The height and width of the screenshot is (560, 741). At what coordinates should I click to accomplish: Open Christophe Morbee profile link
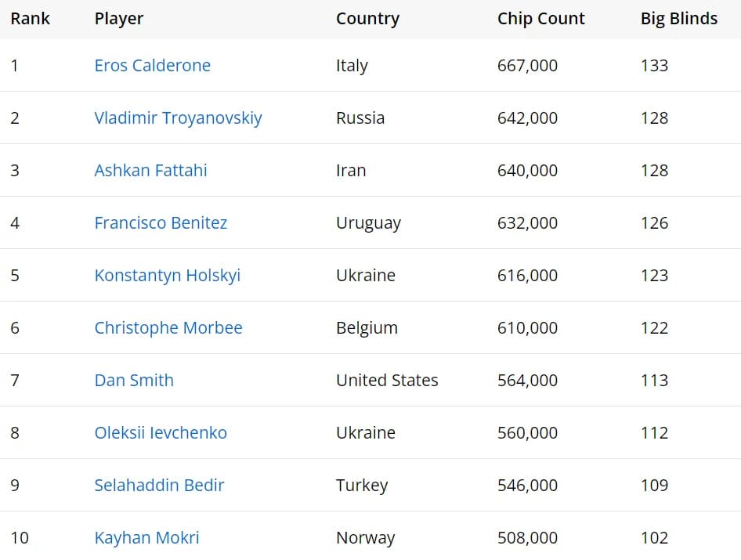click(168, 327)
